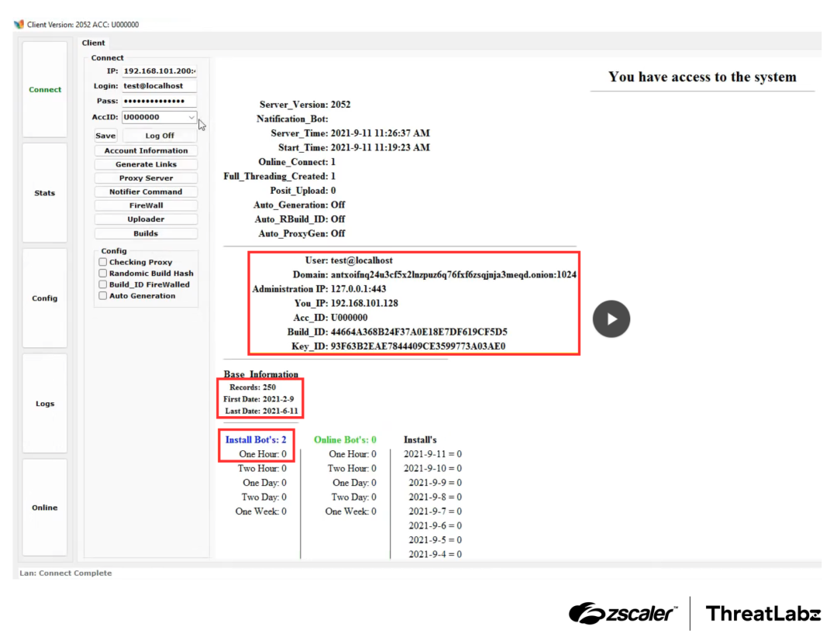Enable the Checking Proxy checkbox
This screenshot has height=644, width=837.
click(x=103, y=263)
